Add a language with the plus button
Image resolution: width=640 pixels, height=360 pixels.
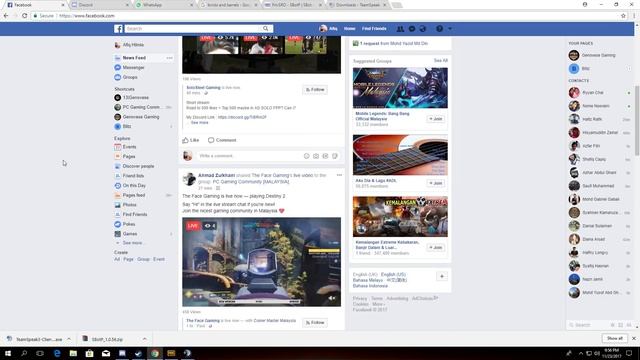tap(442, 276)
